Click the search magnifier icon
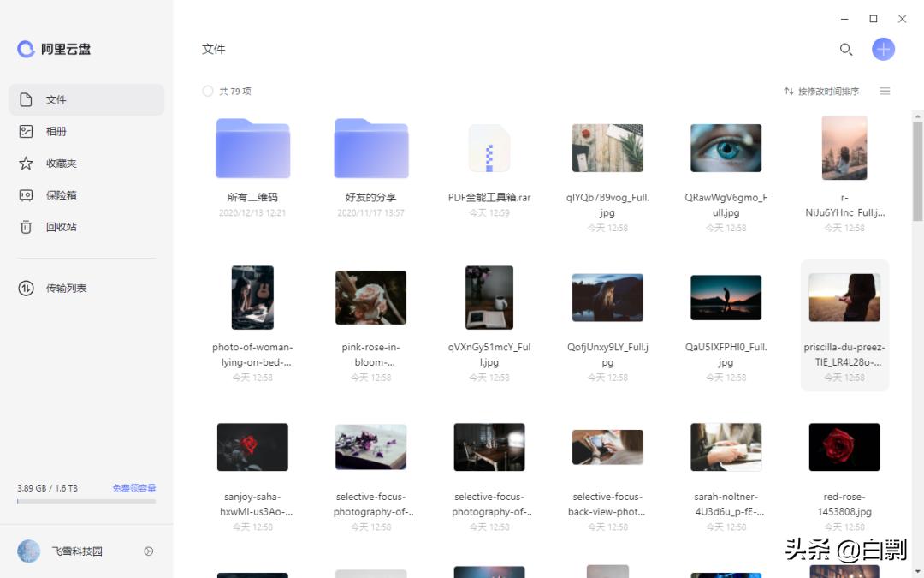Viewport: 924px width, 578px height. tap(846, 50)
